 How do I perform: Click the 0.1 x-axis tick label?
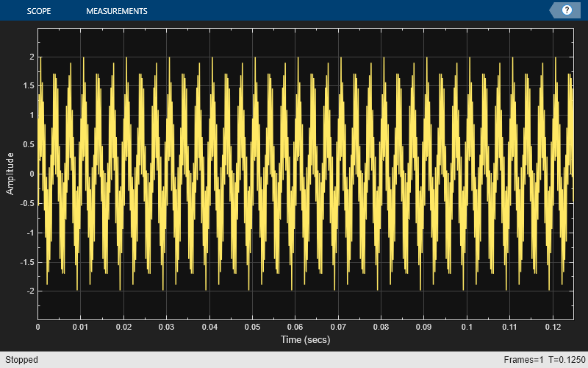point(466,326)
